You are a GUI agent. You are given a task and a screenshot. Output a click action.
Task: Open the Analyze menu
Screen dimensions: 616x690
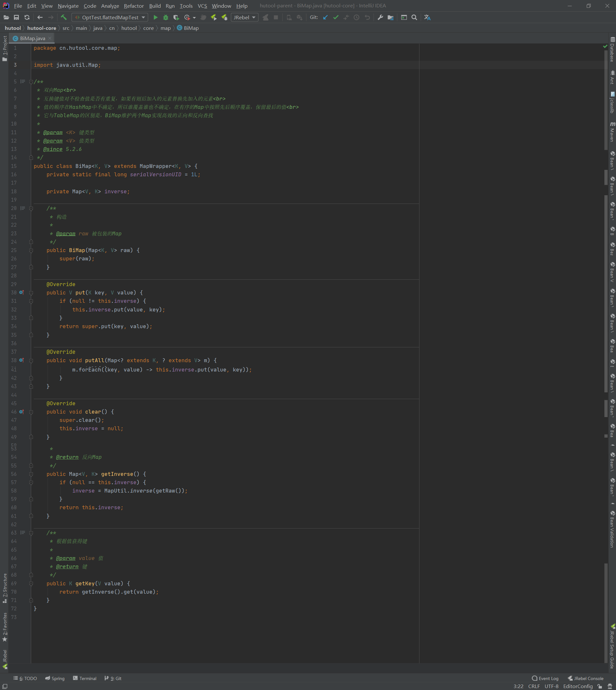[110, 6]
